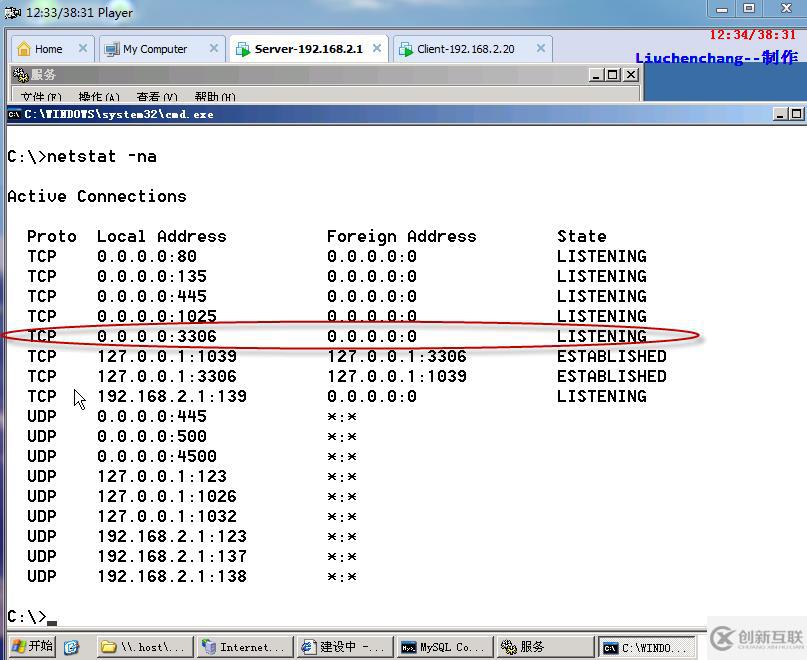Viewport: 807px width, 660px height.
Task: Minimize the cmd.exe window
Action: 781,114
